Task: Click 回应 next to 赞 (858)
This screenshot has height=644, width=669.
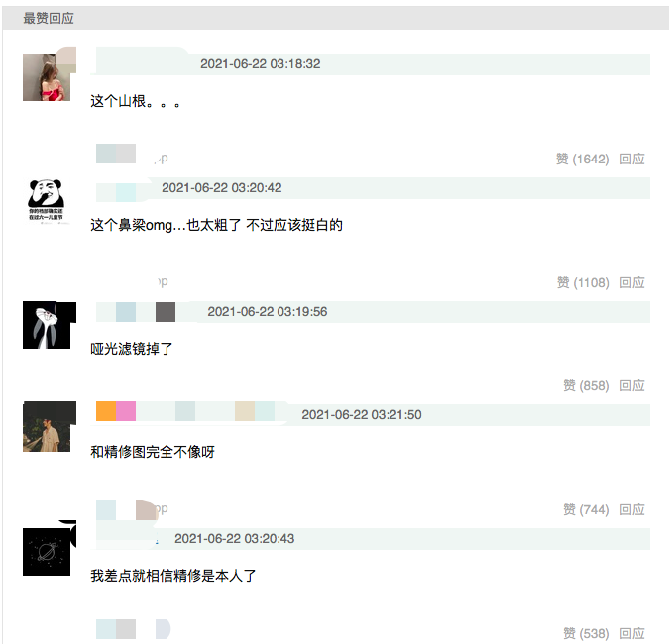Action: (x=632, y=386)
